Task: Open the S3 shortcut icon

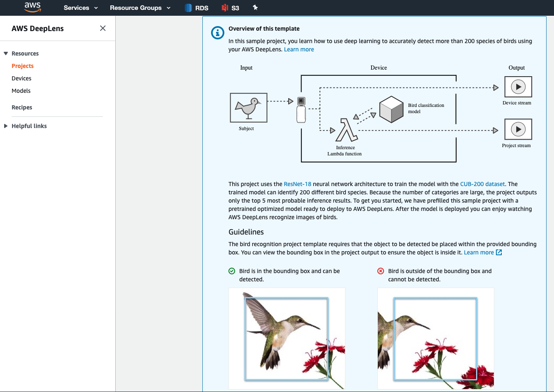Action: pos(225,8)
